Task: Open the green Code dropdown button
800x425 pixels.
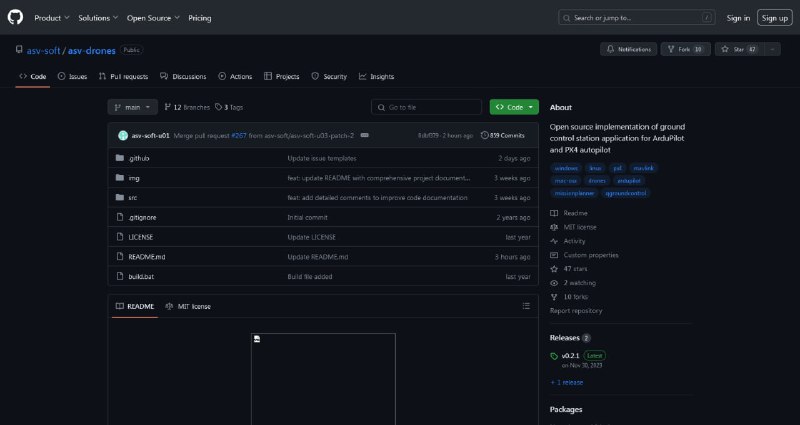Action: tap(514, 107)
